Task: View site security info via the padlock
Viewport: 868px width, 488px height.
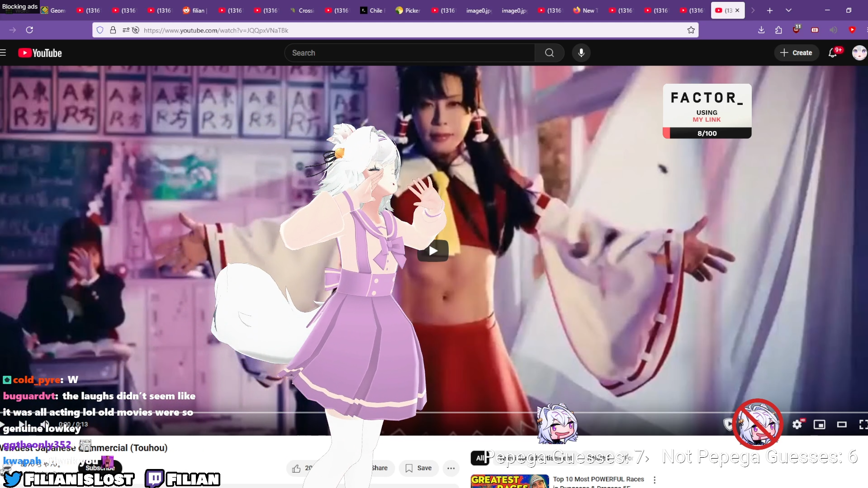Action: coord(113,30)
